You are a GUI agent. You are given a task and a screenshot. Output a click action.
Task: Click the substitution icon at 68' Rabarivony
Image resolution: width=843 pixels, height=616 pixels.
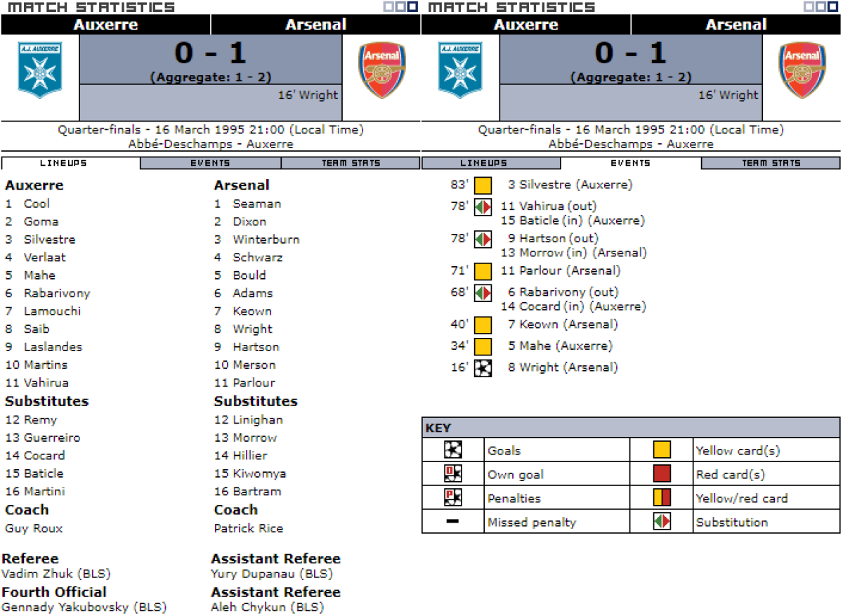point(483,292)
